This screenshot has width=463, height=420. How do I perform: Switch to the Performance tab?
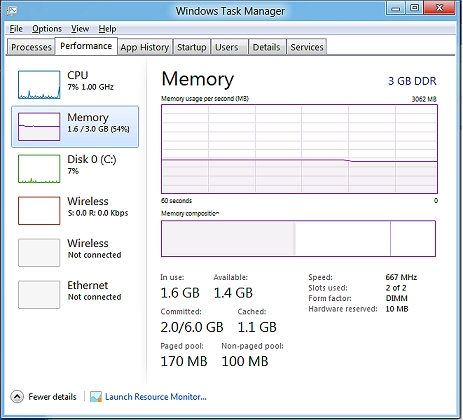tap(86, 46)
